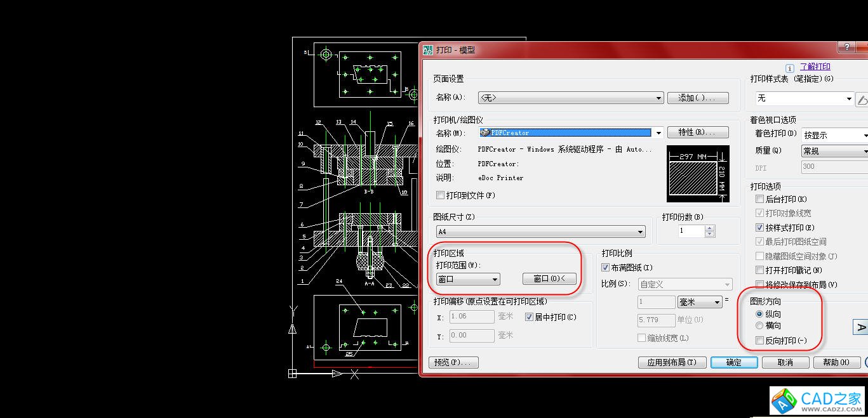Click the paper size preview thumbnail
This screenshot has width=868, height=418.
coord(698,173)
